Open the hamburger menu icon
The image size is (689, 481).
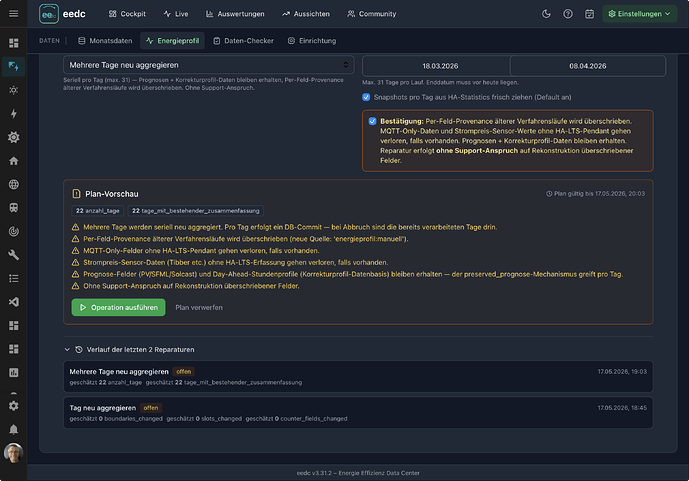pyautogui.click(x=14, y=14)
